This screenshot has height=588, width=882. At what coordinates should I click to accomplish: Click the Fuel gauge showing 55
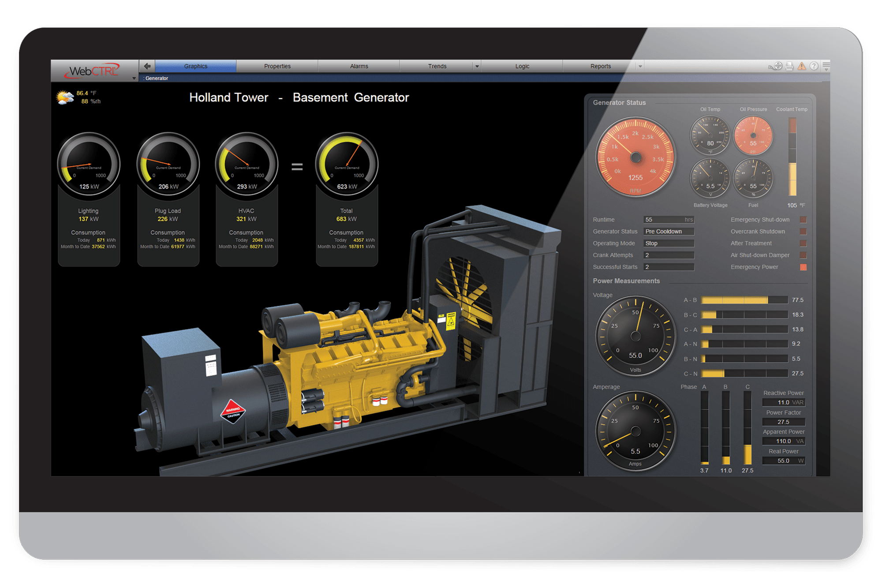click(753, 178)
